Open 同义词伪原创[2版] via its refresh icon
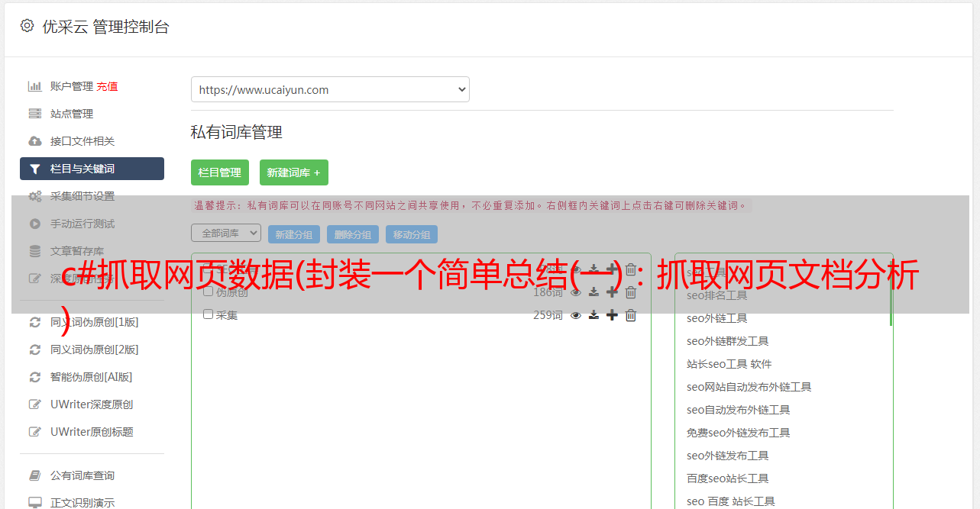 click(x=34, y=350)
